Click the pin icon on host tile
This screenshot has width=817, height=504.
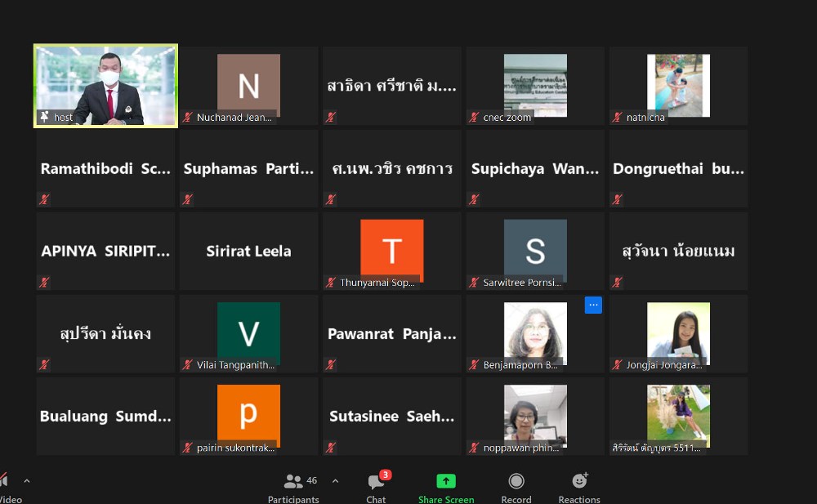click(44, 118)
